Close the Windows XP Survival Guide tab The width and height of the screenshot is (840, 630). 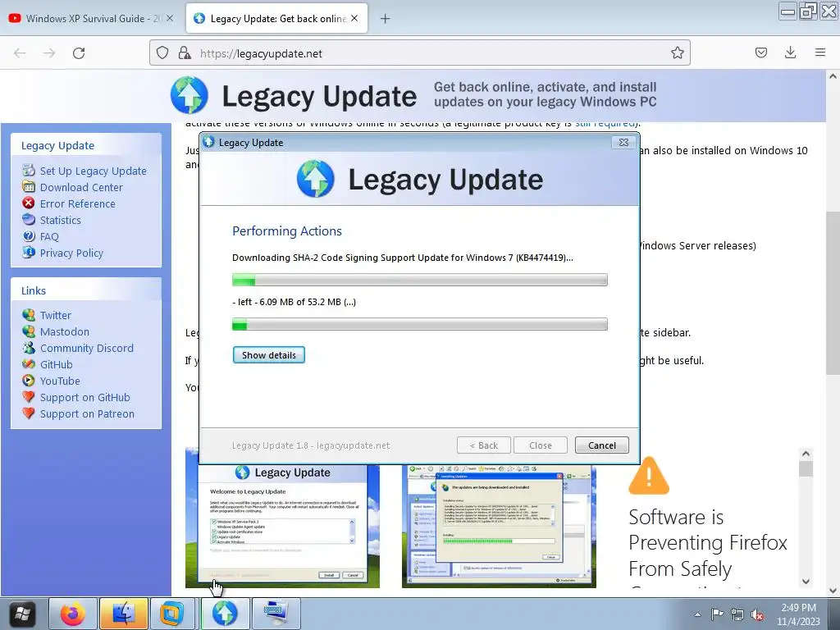[170, 18]
